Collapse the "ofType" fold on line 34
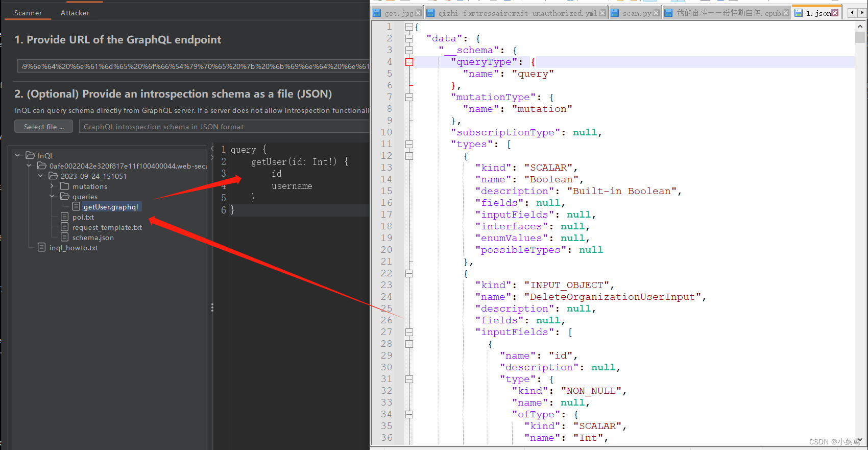868x450 pixels. (x=409, y=414)
